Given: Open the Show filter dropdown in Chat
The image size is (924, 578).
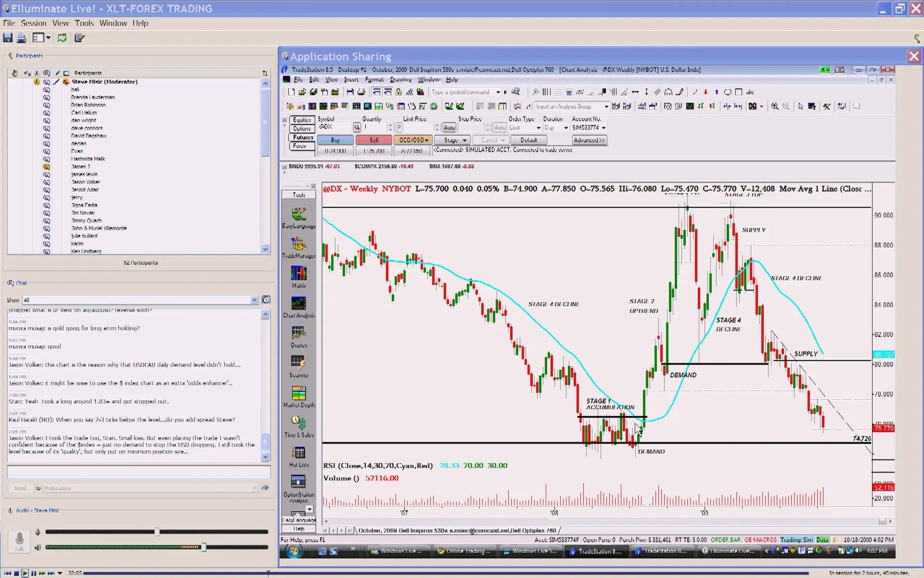Looking at the screenshot, I should tap(254, 300).
